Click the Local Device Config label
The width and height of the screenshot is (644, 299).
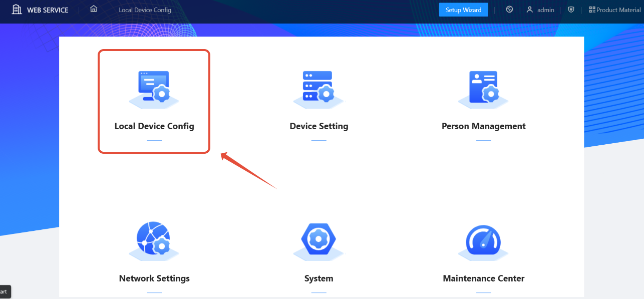pyautogui.click(x=154, y=126)
